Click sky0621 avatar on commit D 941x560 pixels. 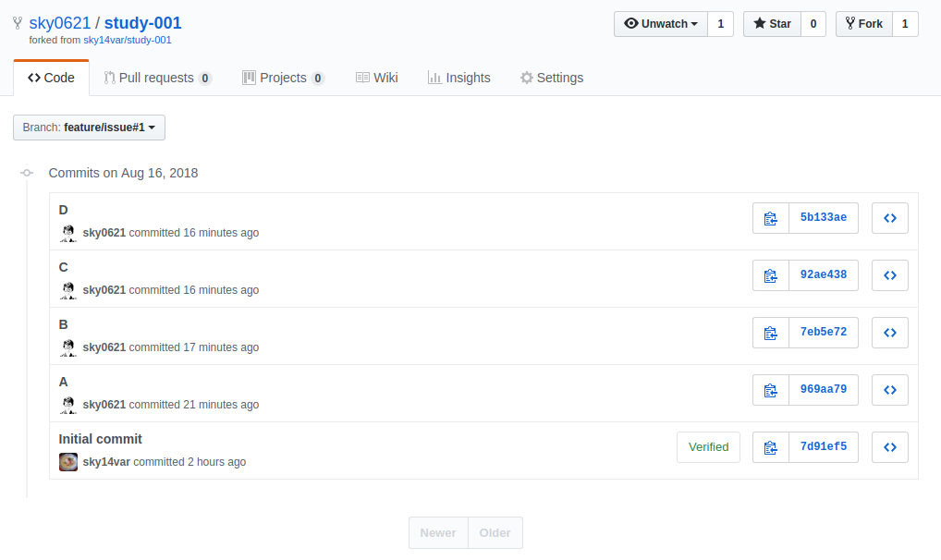click(68, 233)
